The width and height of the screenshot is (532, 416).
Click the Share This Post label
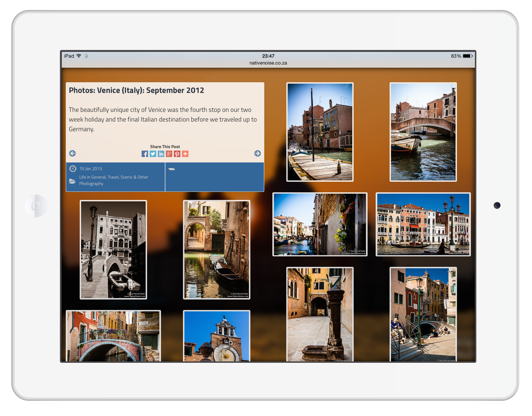(x=165, y=147)
